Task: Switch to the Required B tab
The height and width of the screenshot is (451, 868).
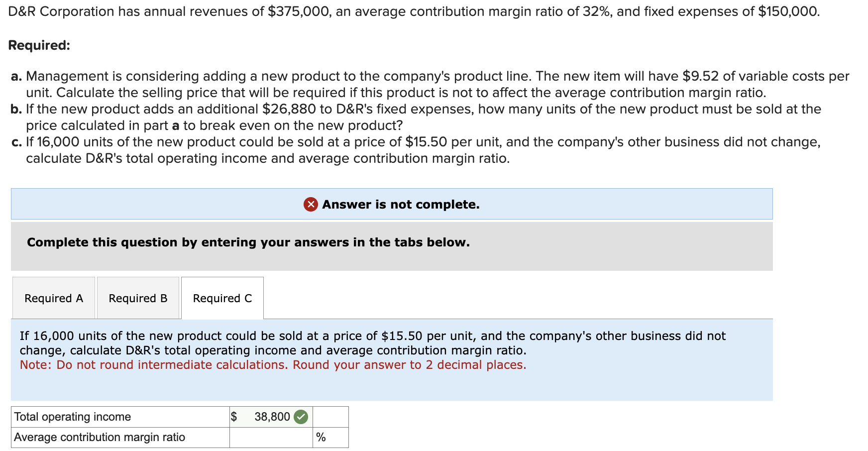Action: pyautogui.click(x=138, y=298)
